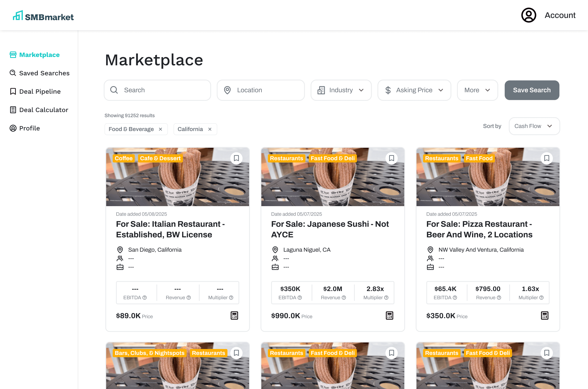Screen dimensions: 588x389
Task: Remove the California filter chip
Action: click(x=210, y=129)
